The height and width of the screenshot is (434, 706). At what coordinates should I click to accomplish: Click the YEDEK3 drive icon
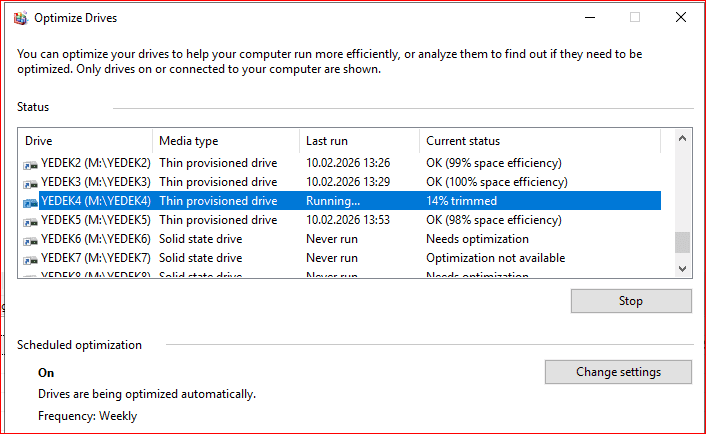(x=31, y=182)
